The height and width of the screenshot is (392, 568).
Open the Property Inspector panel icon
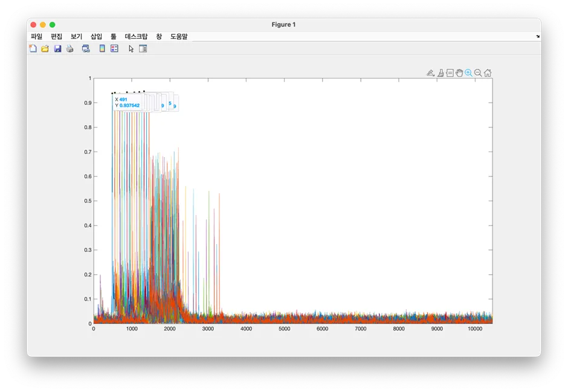tap(143, 48)
